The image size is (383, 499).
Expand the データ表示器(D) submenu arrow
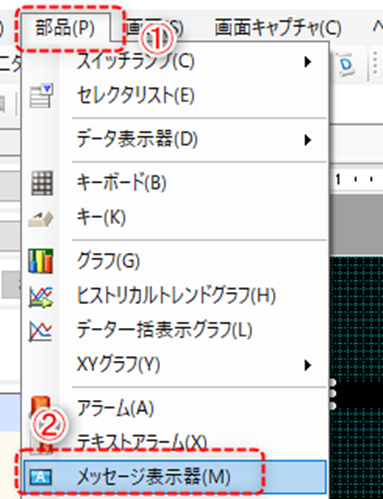coord(308,140)
